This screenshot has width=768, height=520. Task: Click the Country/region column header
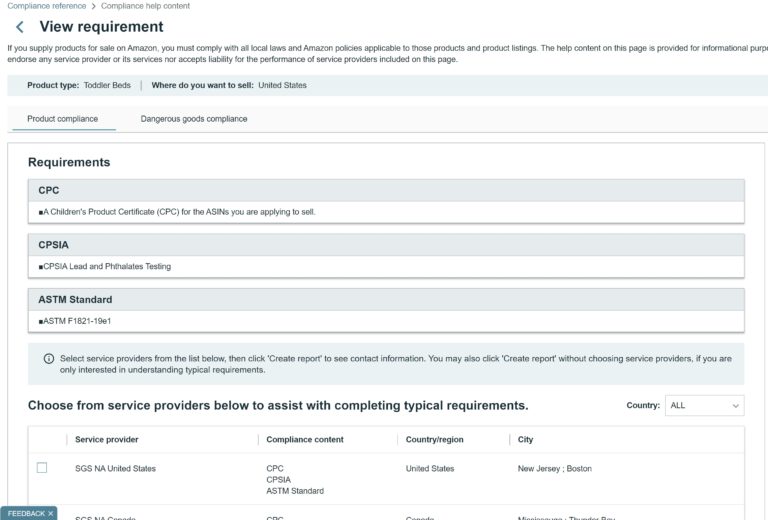click(434, 440)
